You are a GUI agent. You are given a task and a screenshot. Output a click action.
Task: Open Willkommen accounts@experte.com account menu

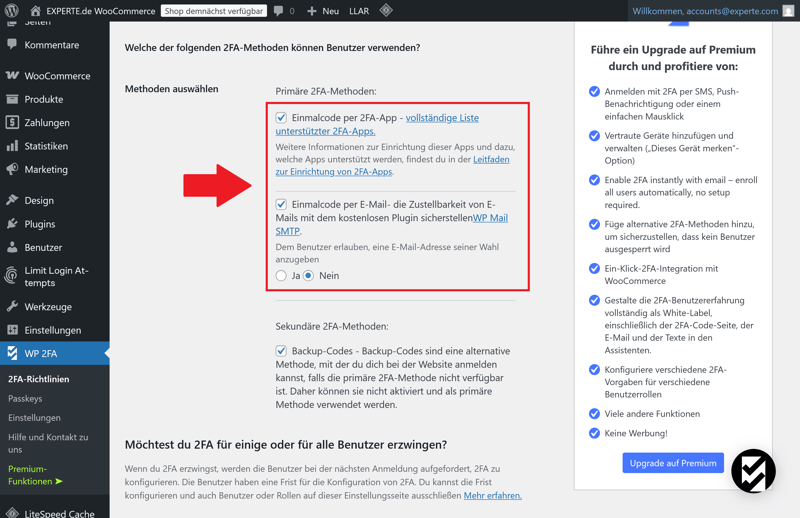713,11
